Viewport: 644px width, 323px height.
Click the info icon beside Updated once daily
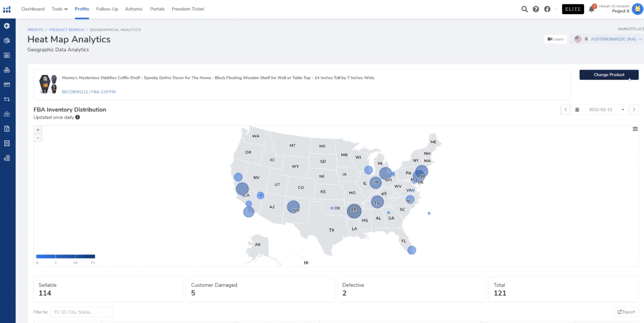(78, 117)
